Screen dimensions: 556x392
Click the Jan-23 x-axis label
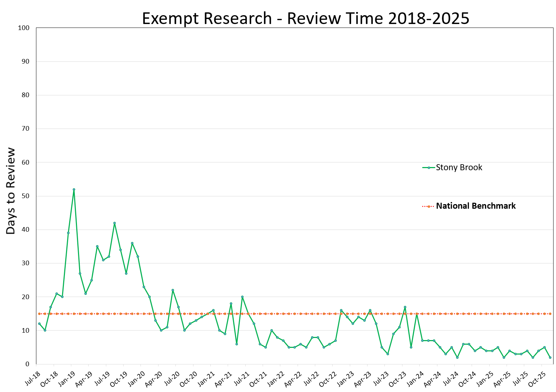(346, 379)
